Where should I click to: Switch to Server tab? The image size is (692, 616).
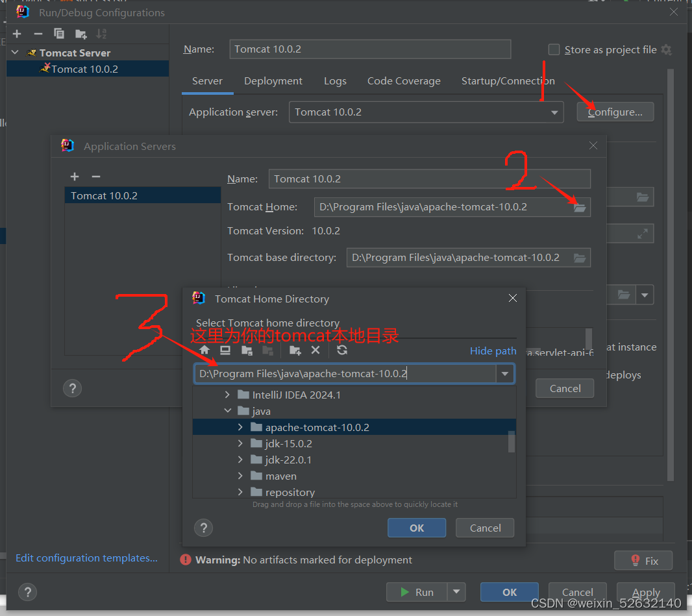click(208, 81)
